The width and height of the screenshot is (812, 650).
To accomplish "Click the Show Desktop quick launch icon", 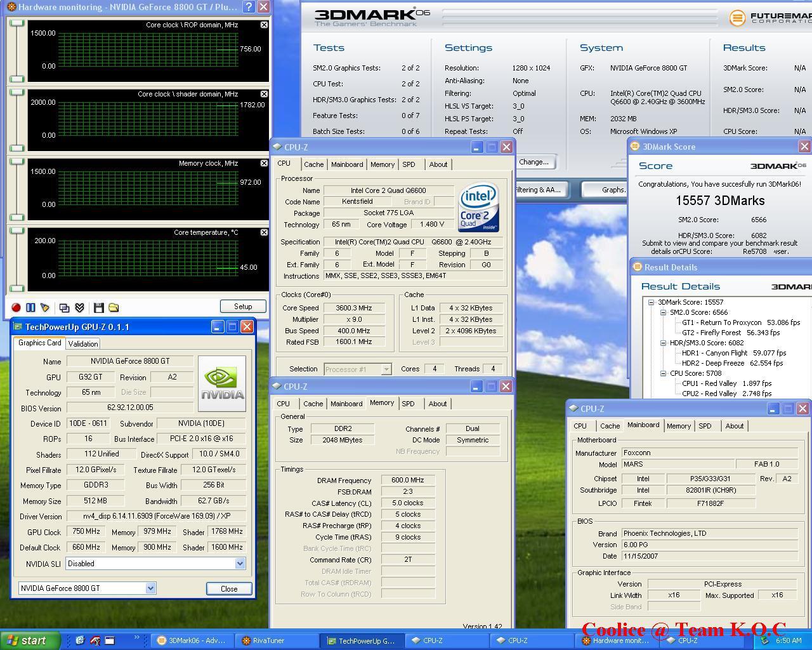I will [110, 640].
